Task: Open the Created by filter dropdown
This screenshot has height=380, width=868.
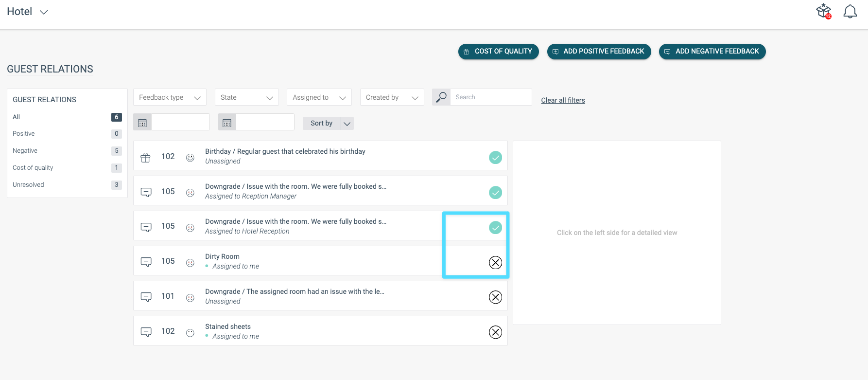Action: click(392, 97)
